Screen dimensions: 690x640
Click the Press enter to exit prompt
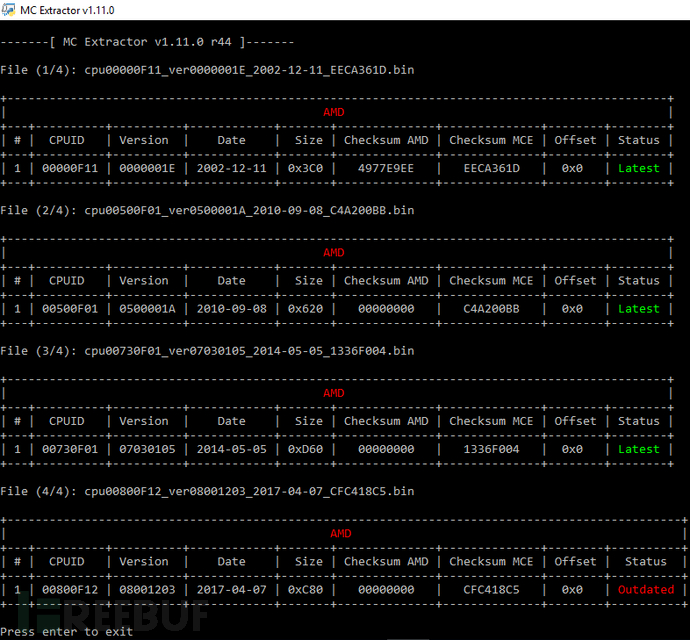(66, 632)
